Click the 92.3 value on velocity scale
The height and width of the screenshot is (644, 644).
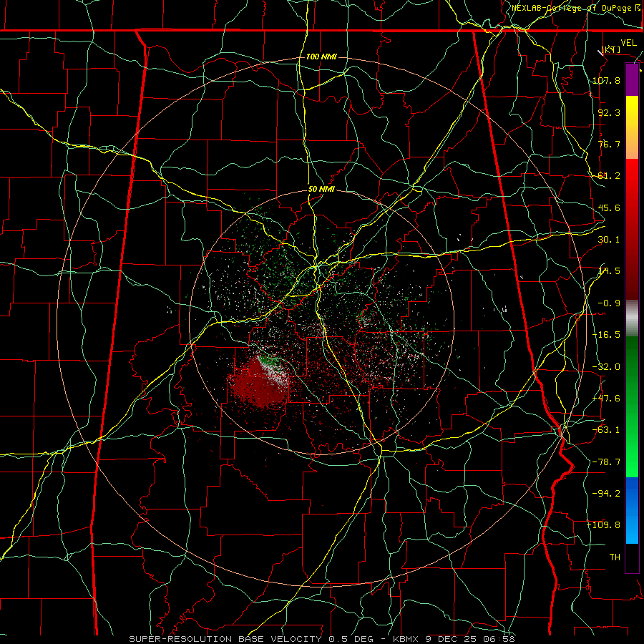[x=609, y=112]
